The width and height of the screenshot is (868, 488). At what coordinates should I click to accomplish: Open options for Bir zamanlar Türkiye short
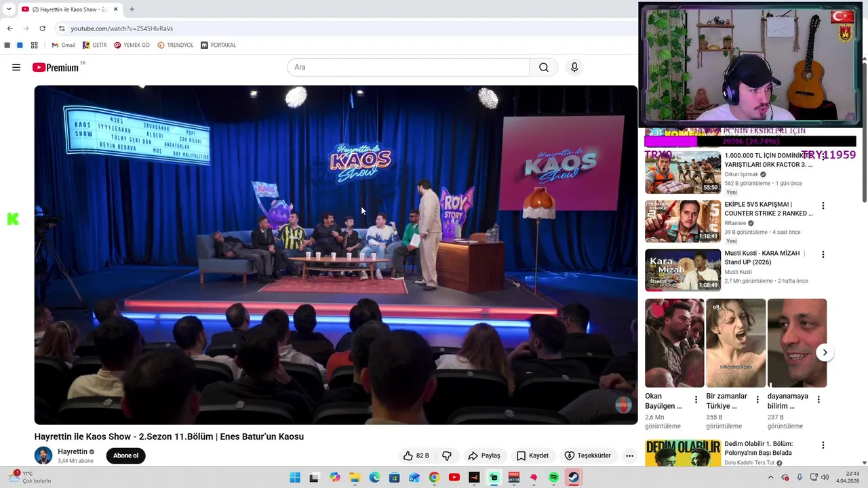pyautogui.click(x=757, y=400)
